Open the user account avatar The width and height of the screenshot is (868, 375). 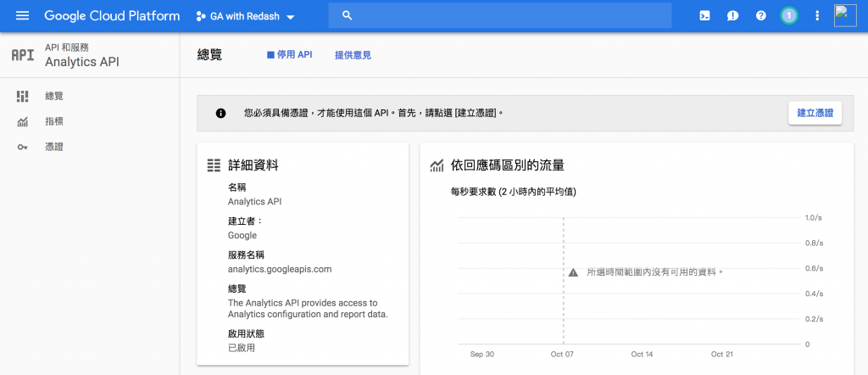pos(845,15)
